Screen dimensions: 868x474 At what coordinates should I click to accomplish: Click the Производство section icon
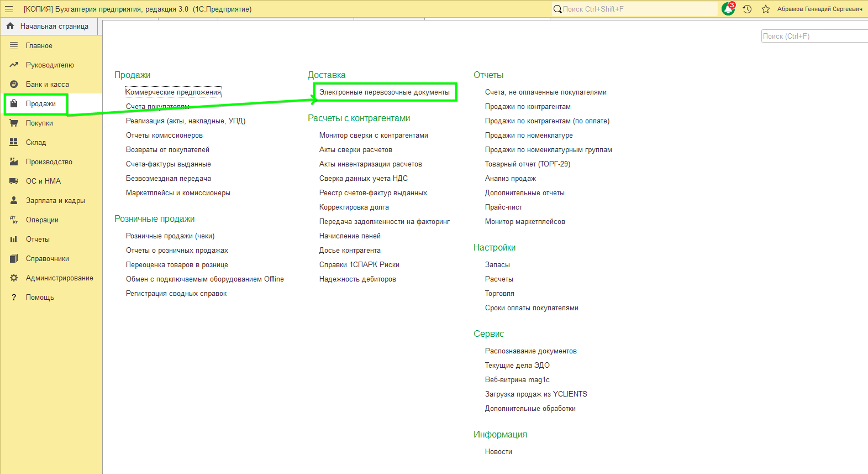tap(14, 162)
